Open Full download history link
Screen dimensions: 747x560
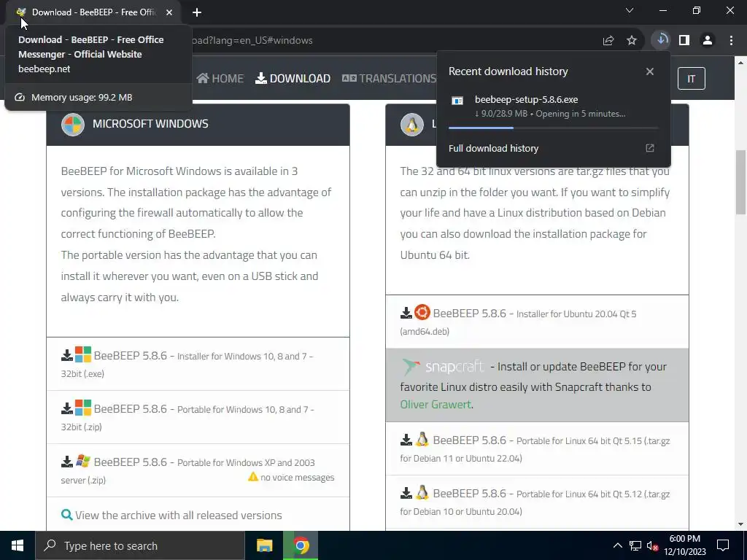(x=494, y=149)
